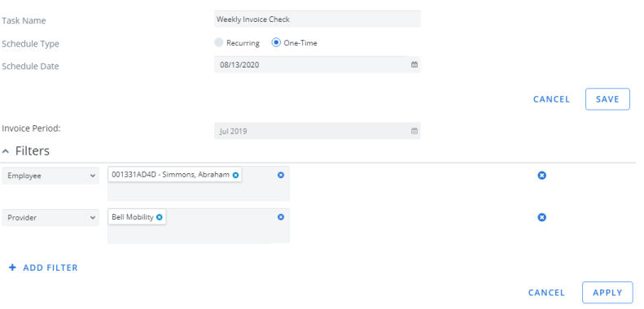Click the Schedule Date field showing 08/13/2020
644x309 pixels.
317,65
